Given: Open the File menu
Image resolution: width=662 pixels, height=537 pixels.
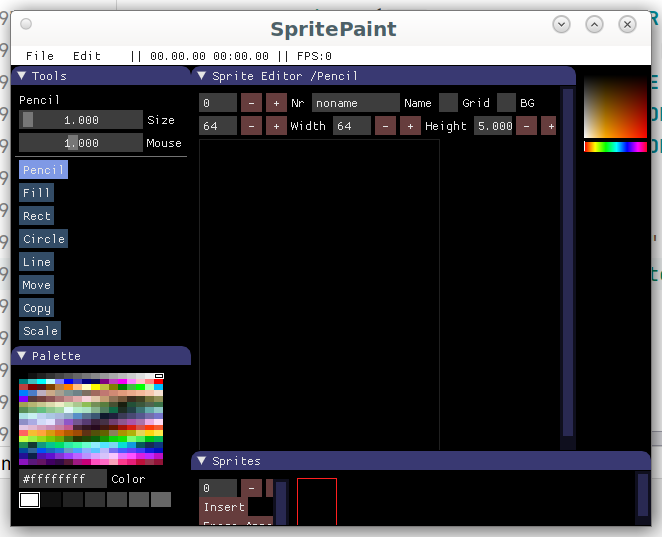Looking at the screenshot, I should pyautogui.click(x=40, y=56).
